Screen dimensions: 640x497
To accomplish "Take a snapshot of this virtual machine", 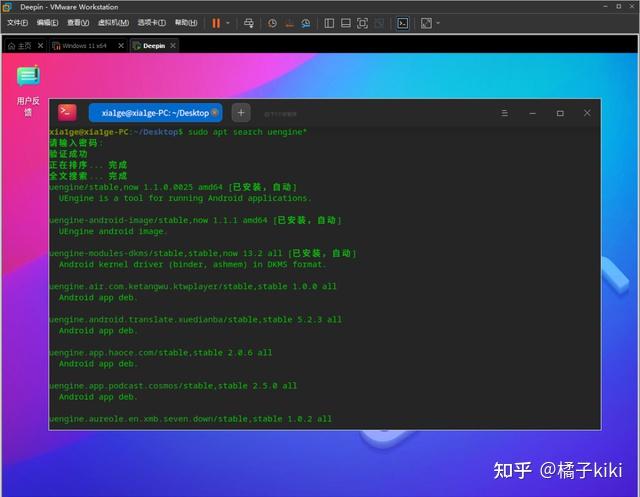I will [x=272, y=23].
